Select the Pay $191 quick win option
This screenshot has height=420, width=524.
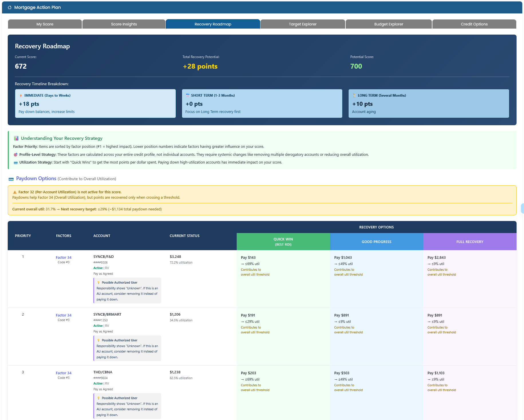click(248, 315)
